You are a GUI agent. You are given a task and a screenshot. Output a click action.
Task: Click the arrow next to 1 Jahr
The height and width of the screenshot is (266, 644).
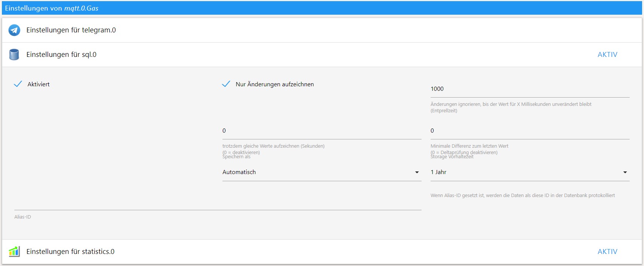click(x=625, y=172)
